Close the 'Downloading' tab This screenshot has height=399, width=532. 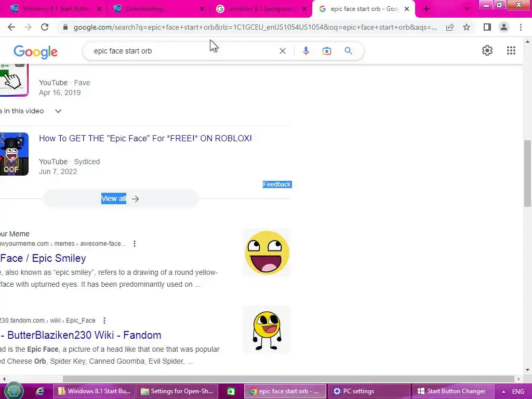202,9
